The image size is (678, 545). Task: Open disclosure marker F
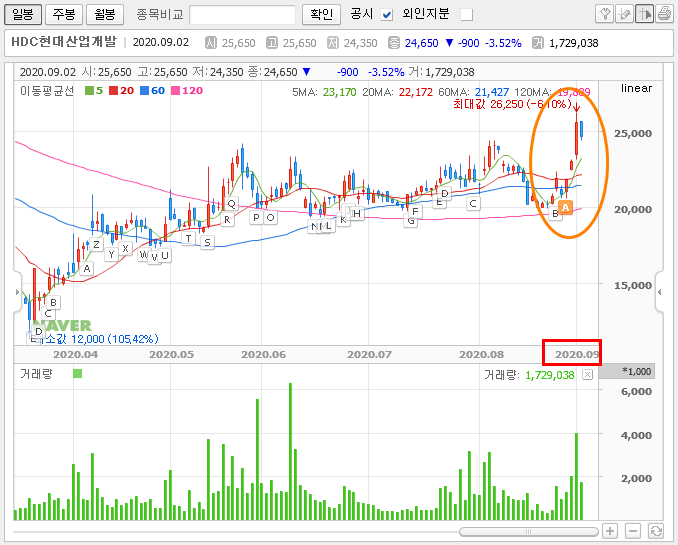416,212
